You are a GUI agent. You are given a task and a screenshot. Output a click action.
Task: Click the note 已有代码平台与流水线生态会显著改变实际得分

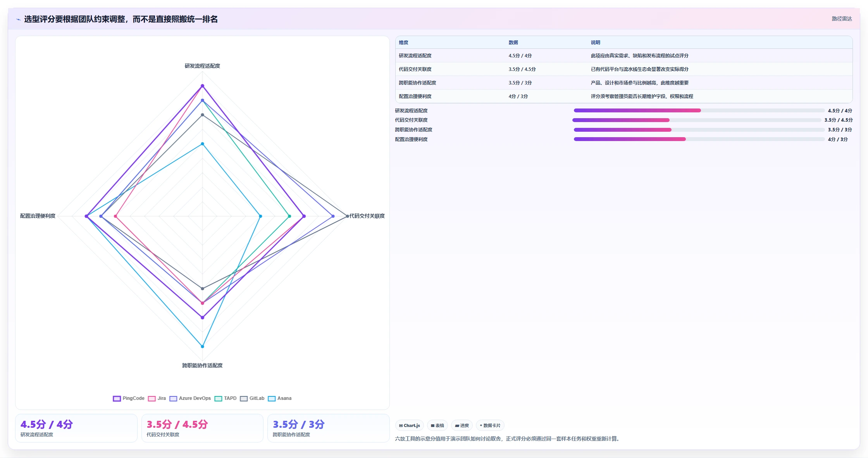pos(639,69)
